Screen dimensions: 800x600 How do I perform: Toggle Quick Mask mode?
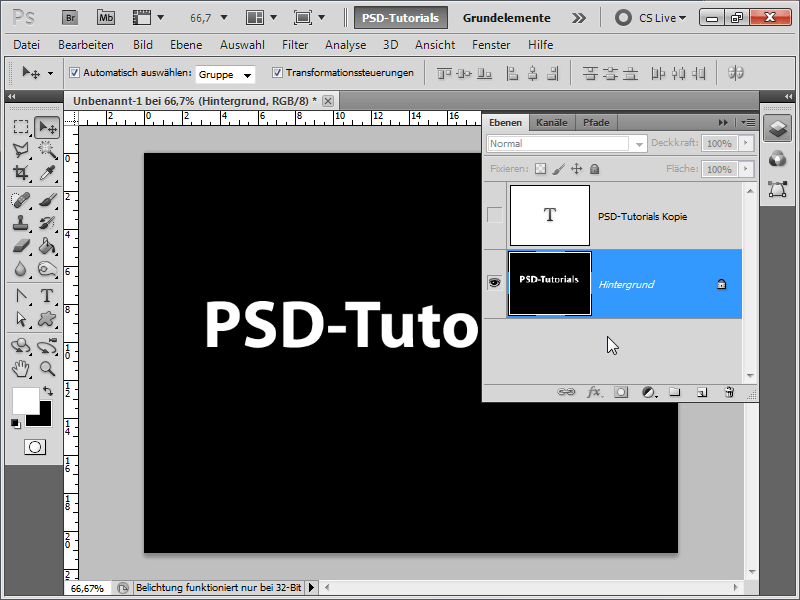(x=35, y=447)
